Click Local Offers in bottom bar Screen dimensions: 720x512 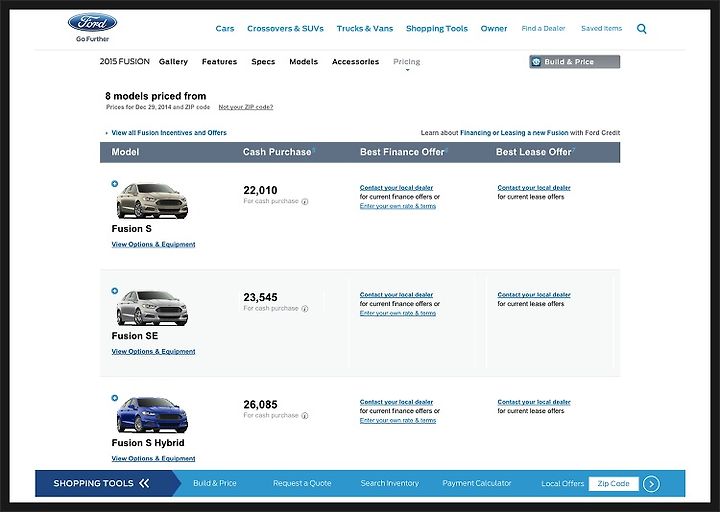click(562, 484)
